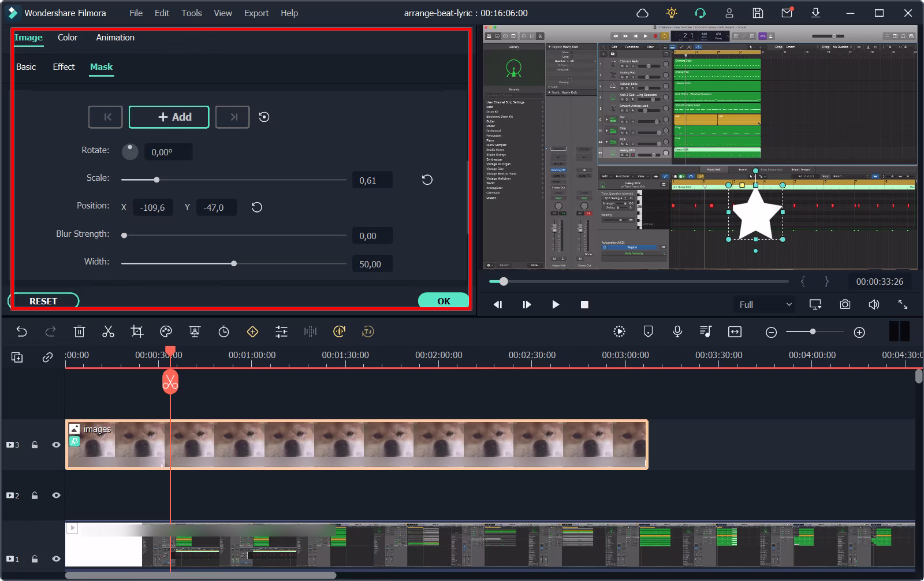This screenshot has width=924, height=581.
Task: Click the Blur Strength slider handle
Action: pos(124,236)
